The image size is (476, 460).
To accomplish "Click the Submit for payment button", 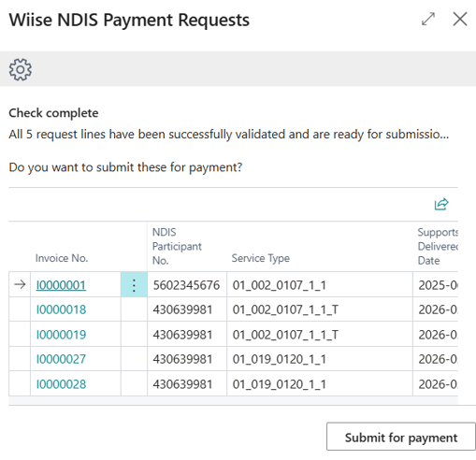I will (401, 437).
